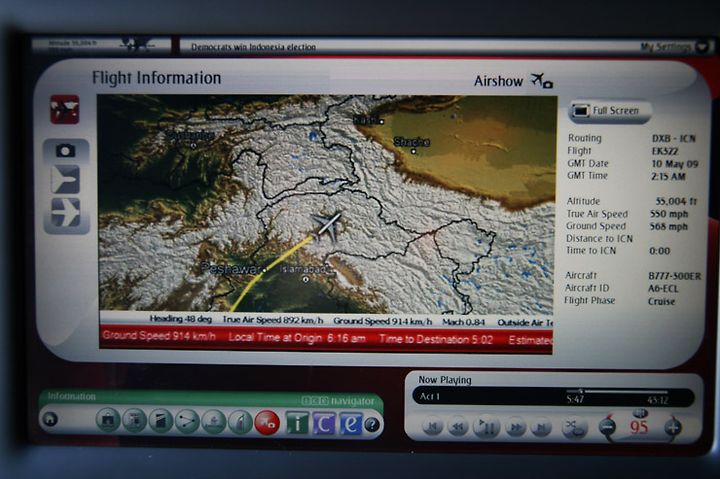Click the ICE navigator label
The image size is (720, 479).
[338, 401]
